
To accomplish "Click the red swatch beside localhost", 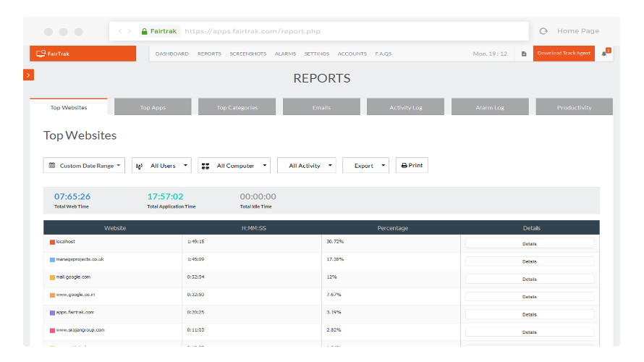I will tap(52, 242).
